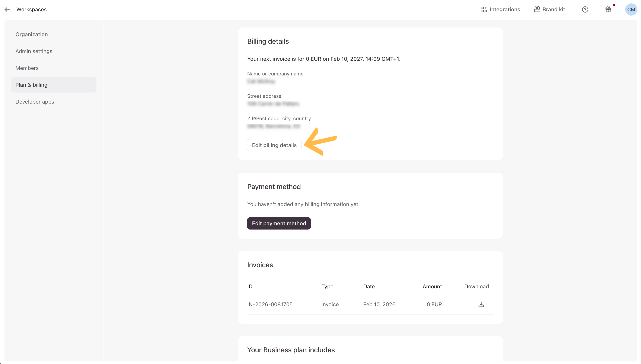The width and height of the screenshot is (641, 364).
Task: Open the gift rewards icon
Action: tap(608, 10)
